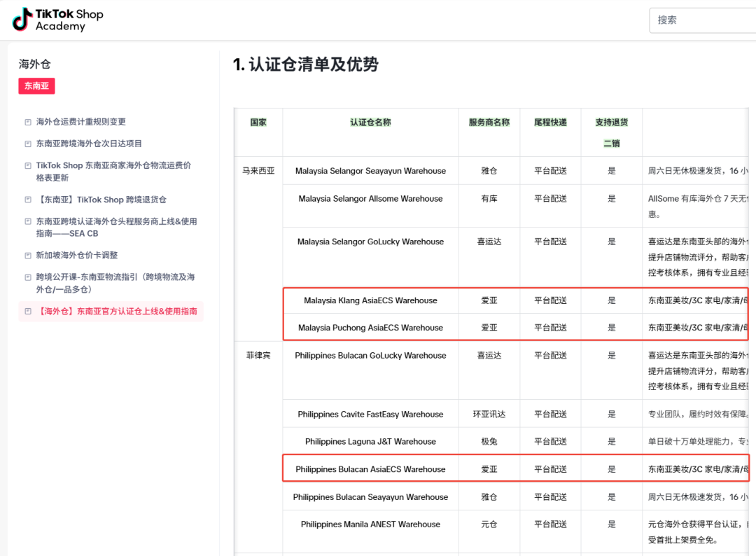Image resolution: width=756 pixels, height=556 pixels.
Task: Click document icon beside 【东南亚】TikTok Shop 跨境退货仓
Action: tap(28, 200)
